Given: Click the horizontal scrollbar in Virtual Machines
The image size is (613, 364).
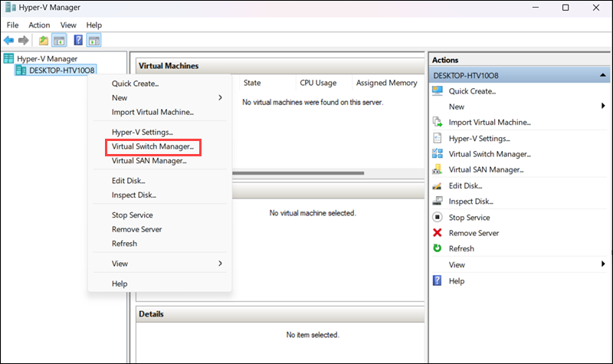Looking at the screenshot, I should click(298, 173).
